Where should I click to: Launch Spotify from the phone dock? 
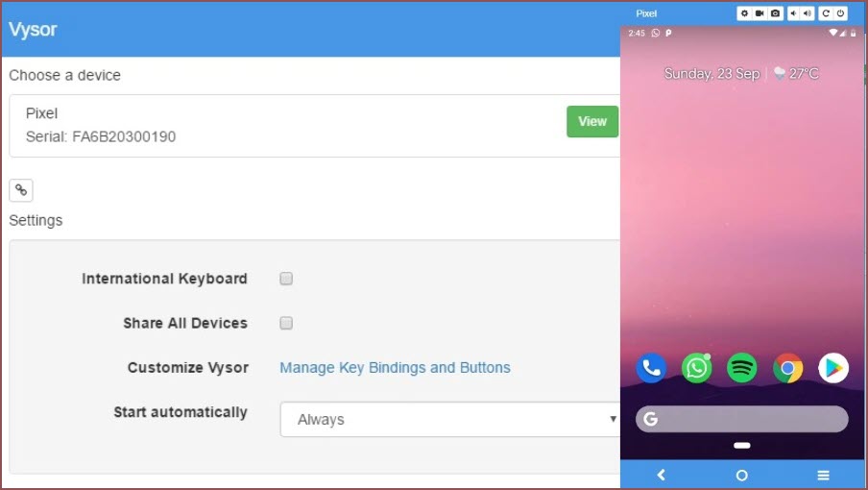pyautogui.click(x=742, y=368)
